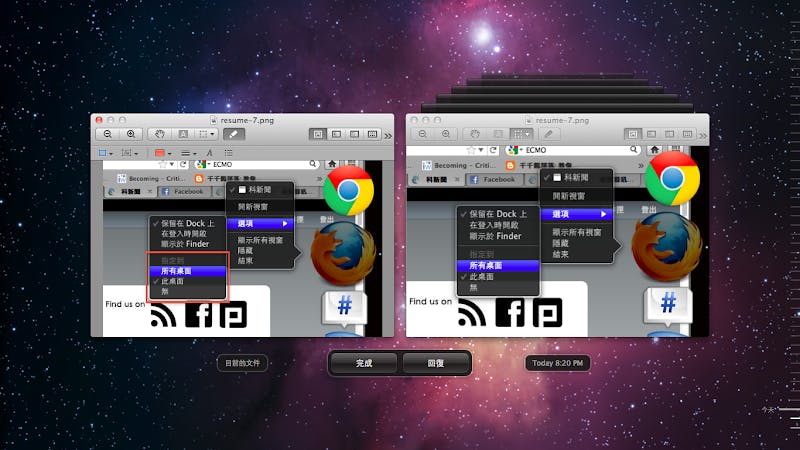The image size is (800, 450).
Task: Switch left window to content-only view
Action: point(318,134)
